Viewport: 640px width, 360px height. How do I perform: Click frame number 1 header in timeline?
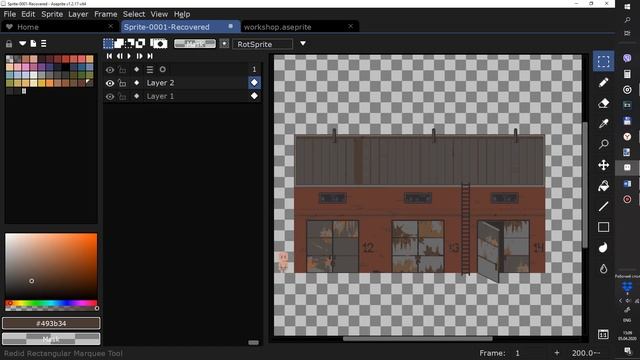(x=254, y=69)
